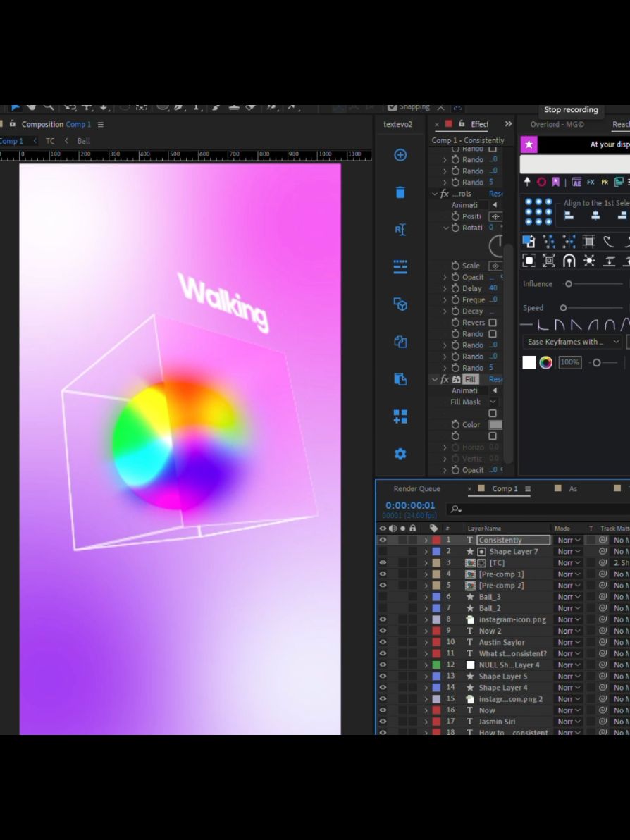630x840 pixels.
Task: Expand the Delay property in Effect Controls
Action: coord(445,288)
